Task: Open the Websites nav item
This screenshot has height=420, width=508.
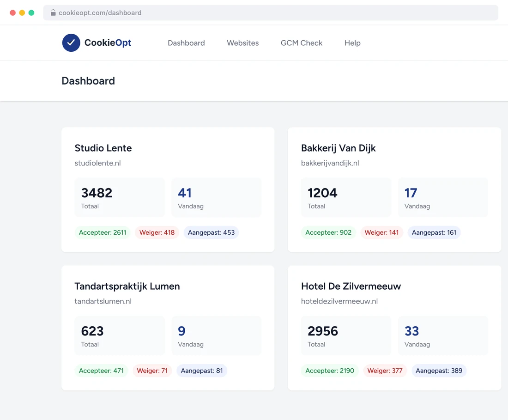Action: [x=242, y=43]
